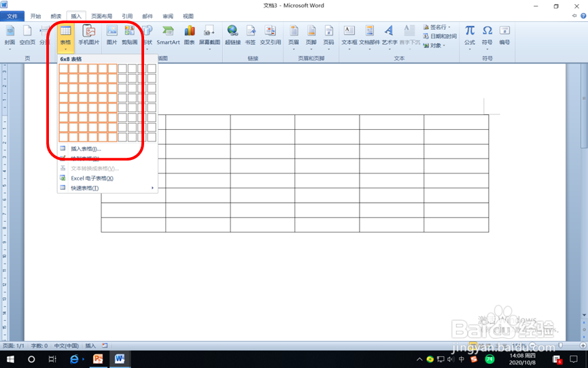This screenshot has width=588, height=368.
Task: Insert a cross-reference (交叉引用)
Action: coord(271,35)
